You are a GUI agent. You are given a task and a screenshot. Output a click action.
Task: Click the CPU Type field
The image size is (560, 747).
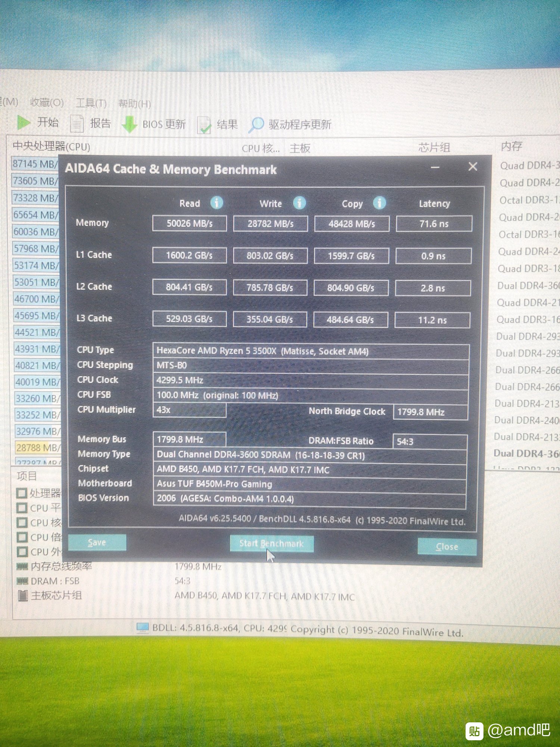pos(311,351)
